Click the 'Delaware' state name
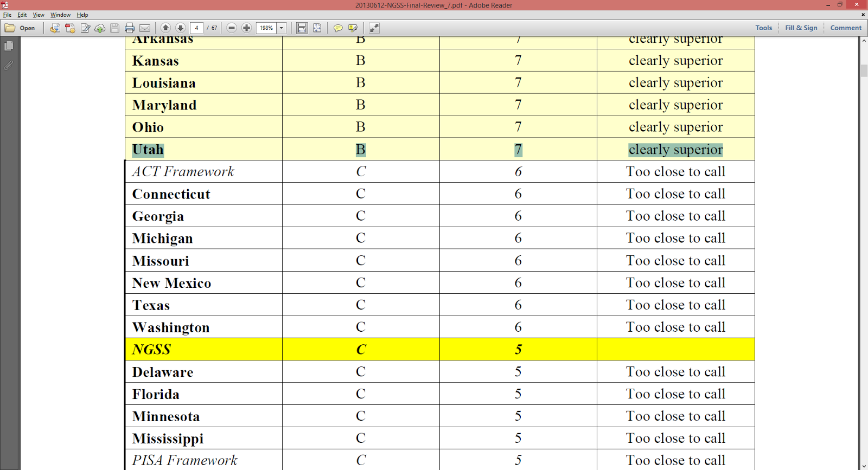Screen dimensions: 868x470 tap(163, 372)
